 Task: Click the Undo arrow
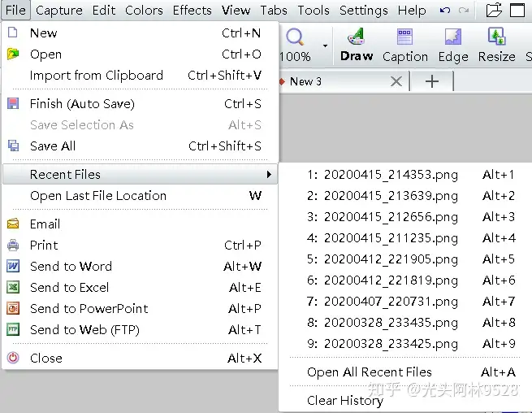[x=445, y=11]
